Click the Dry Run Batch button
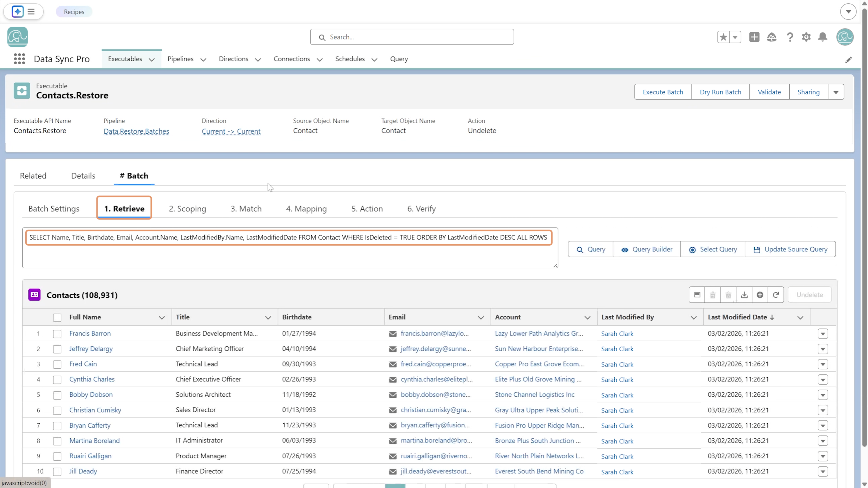The image size is (868, 488). (x=720, y=92)
